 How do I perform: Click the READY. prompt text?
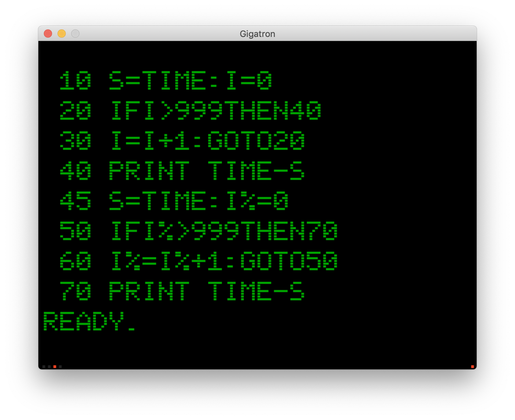coord(89,321)
